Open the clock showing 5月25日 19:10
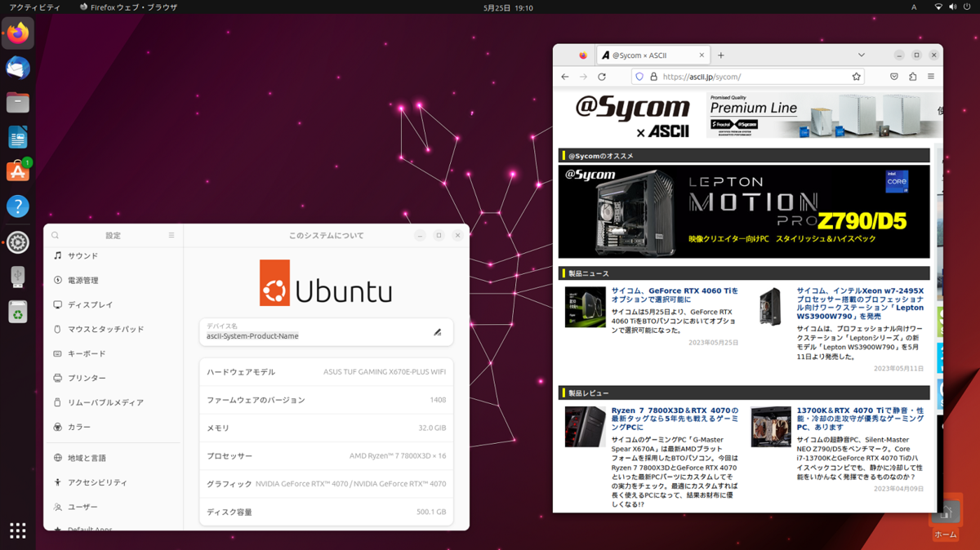980x550 pixels. (x=508, y=7)
